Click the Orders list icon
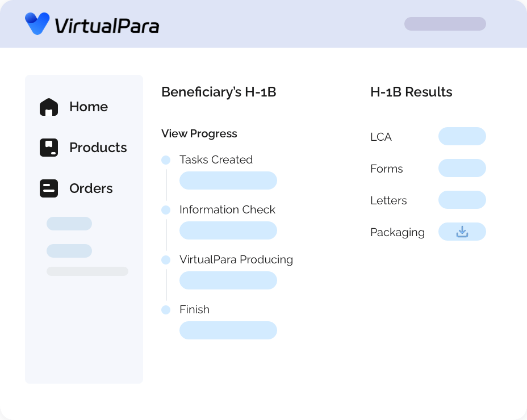This screenshot has width=527, height=420. tap(49, 188)
